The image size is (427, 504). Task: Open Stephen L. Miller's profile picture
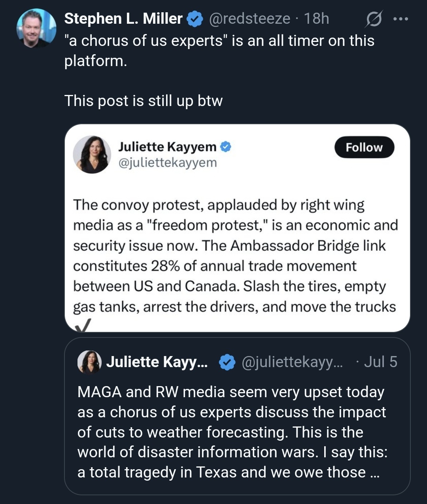(36, 28)
